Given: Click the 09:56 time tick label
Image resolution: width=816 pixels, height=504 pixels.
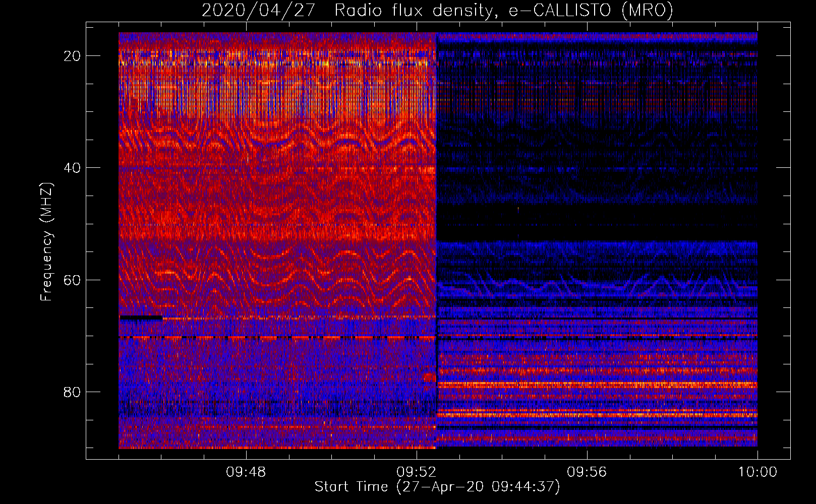Looking at the screenshot, I should pos(587,472).
